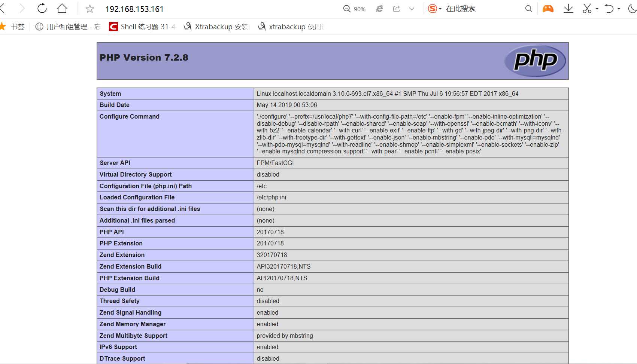The height and width of the screenshot is (364, 637).
Task: Open the 用户和组管理 bookmark
Action: tap(68, 27)
